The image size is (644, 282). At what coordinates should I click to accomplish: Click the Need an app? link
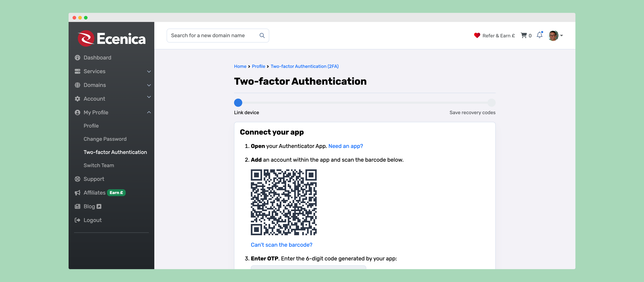[x=345, y=146]
